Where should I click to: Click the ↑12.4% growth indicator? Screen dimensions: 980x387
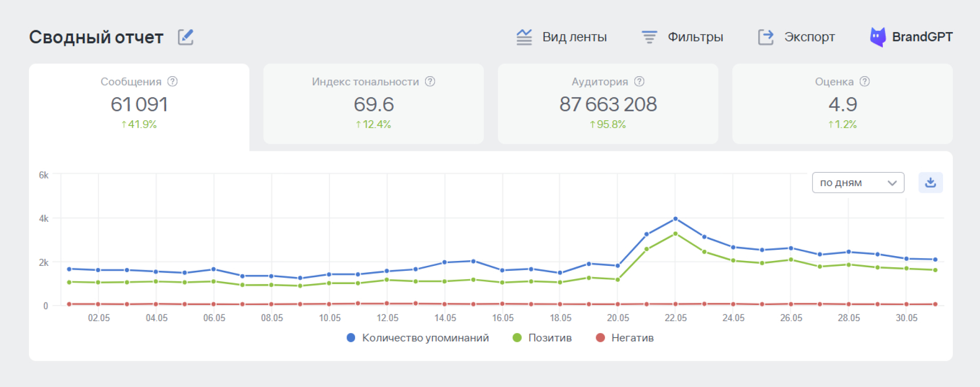[373, 124]
